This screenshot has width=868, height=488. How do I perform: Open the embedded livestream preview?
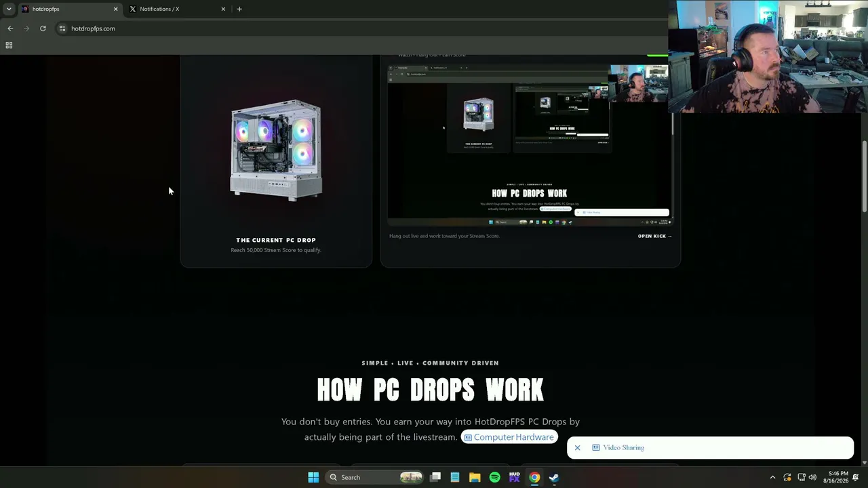coord(529,145)
